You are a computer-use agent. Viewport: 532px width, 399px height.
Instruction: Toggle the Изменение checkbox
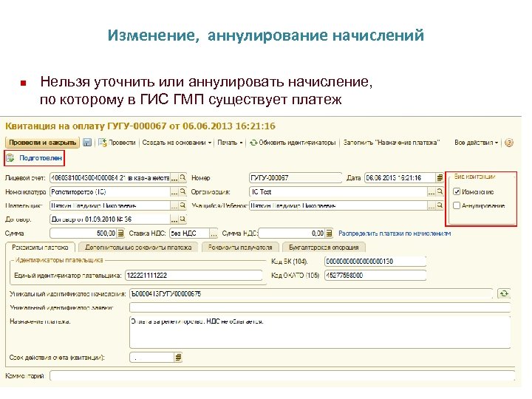(x=457, y=191)
